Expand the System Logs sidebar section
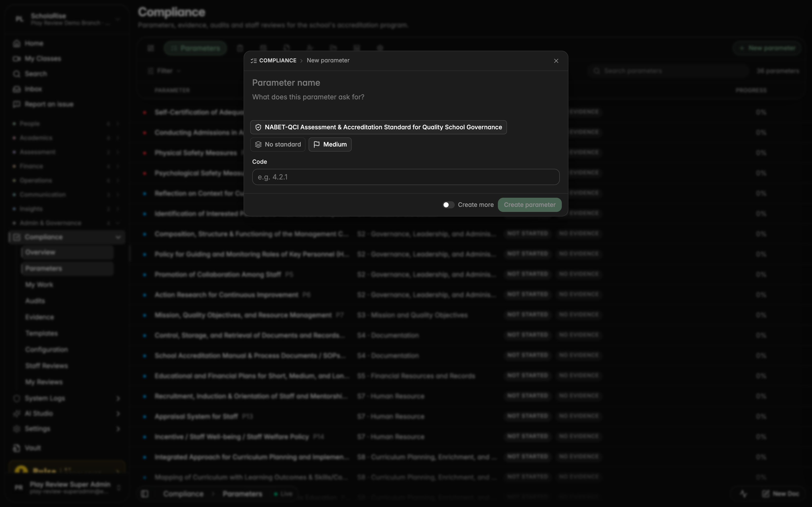This screenshot has width=812, height=507. coord(118,398)
